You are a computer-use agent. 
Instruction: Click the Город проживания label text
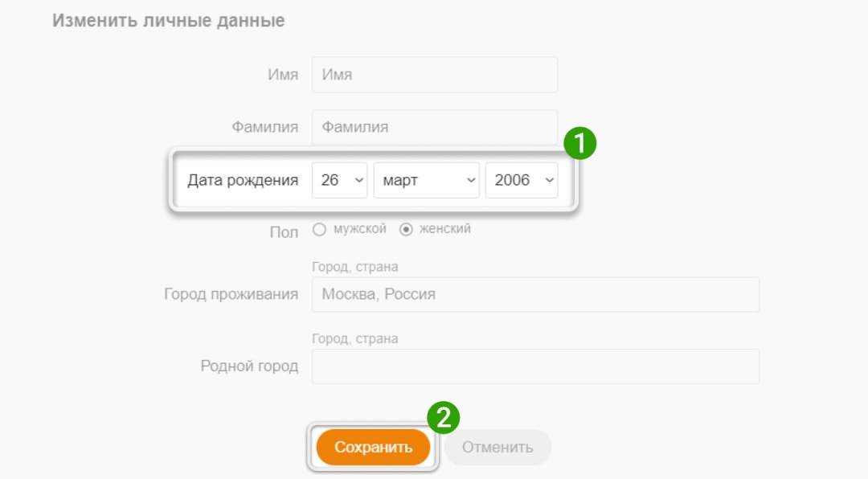coord(231,294)
